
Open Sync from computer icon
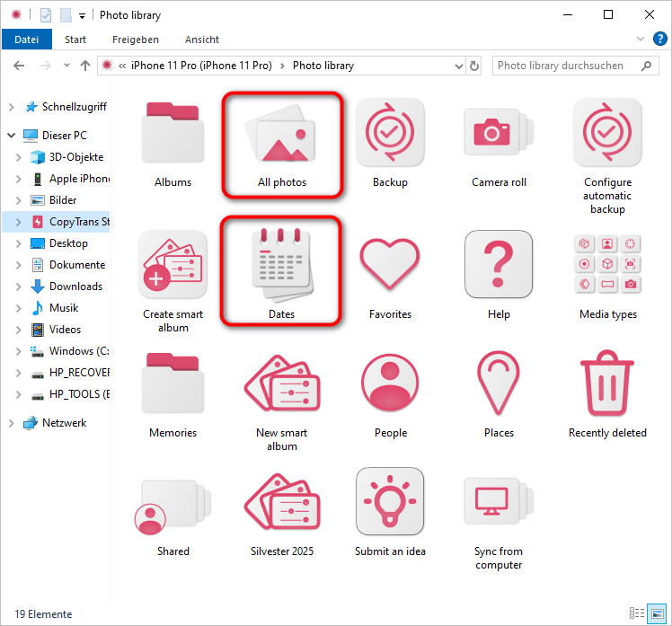499,503
